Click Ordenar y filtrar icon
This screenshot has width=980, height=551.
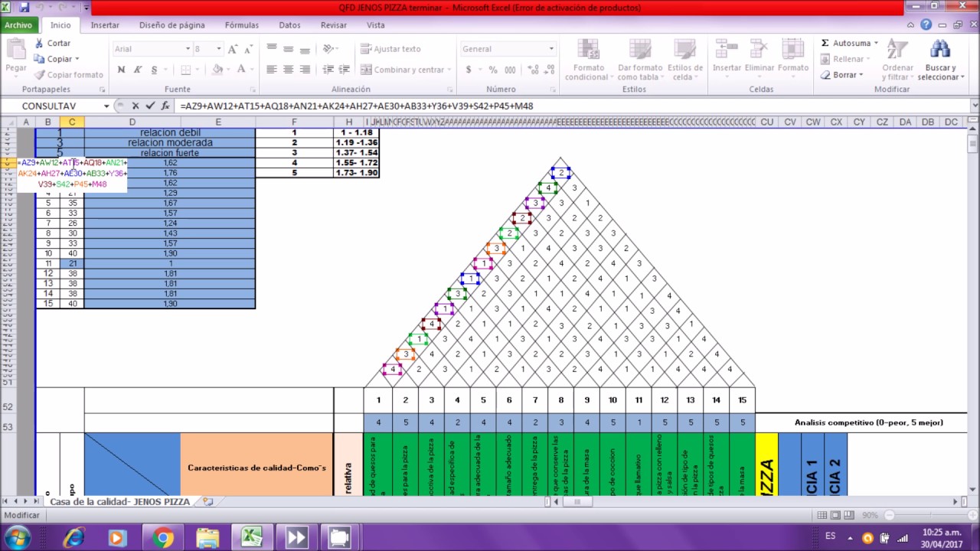(x=897, y=49)
